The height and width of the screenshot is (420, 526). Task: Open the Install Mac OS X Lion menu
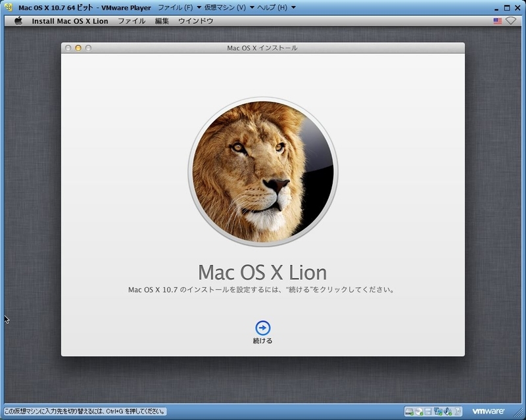[x=70, y=21]
